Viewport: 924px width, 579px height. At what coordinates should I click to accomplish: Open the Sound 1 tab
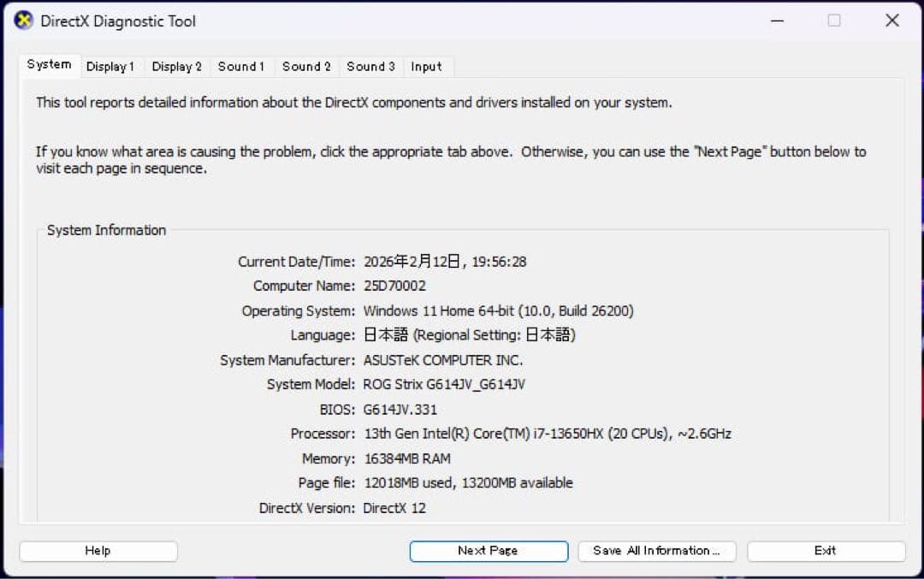(x=241, y=66)
